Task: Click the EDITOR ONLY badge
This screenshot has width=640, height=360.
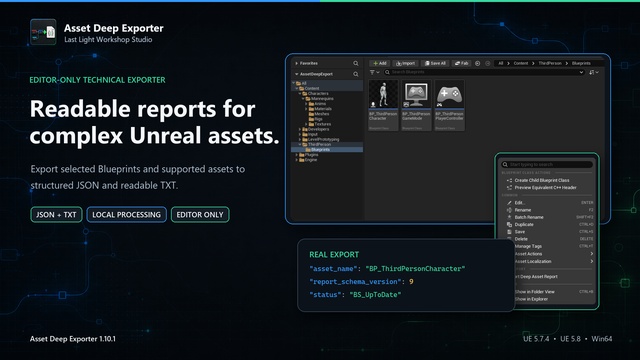Action: point(200,215)
